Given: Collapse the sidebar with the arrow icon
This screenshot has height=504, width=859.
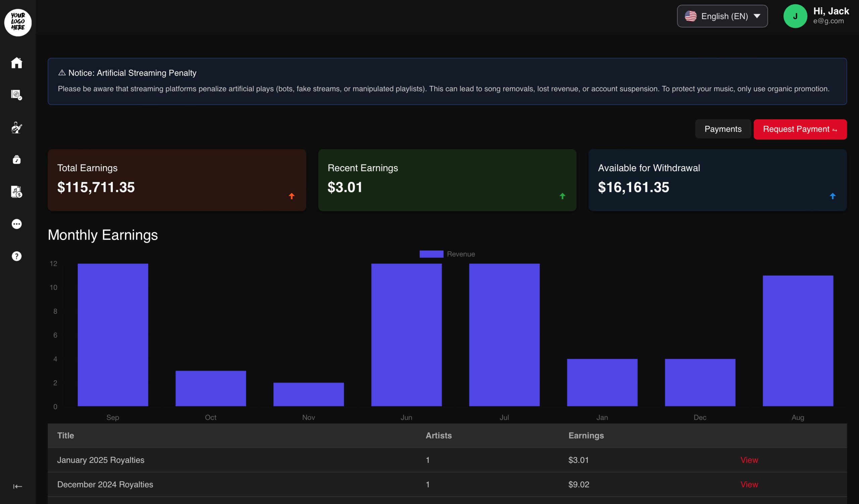Looking at the screenshot, I should [17, 486].
